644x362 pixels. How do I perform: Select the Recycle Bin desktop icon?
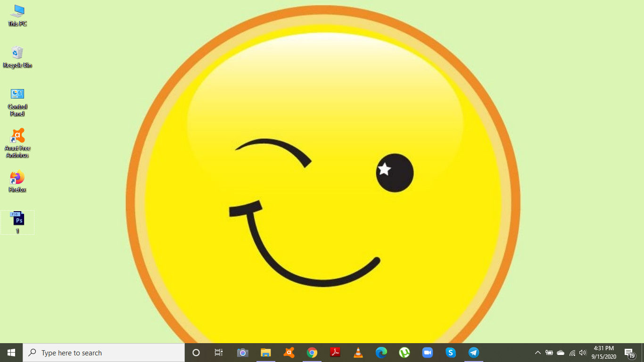(17, 57)
